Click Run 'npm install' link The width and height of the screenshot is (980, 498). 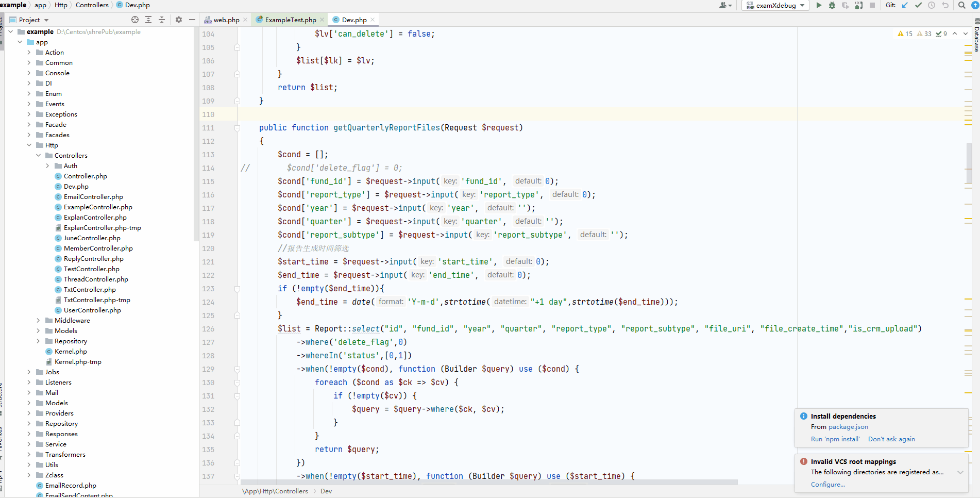point(835,439)
